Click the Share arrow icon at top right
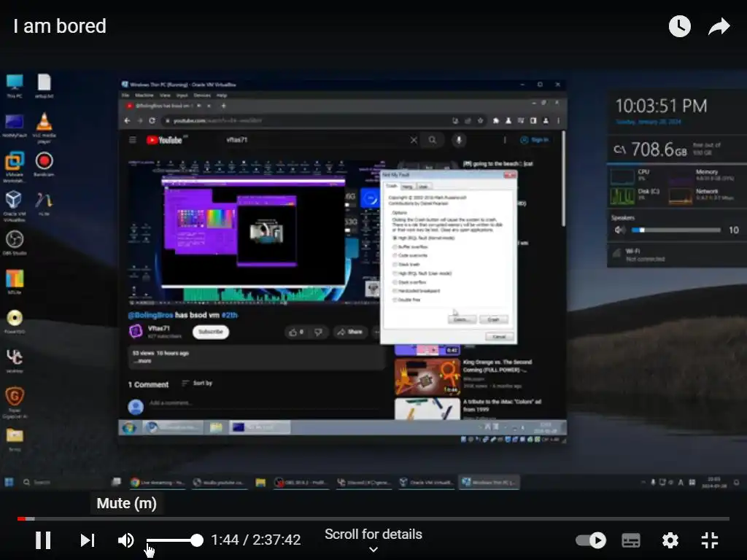 tap(719, 26)
